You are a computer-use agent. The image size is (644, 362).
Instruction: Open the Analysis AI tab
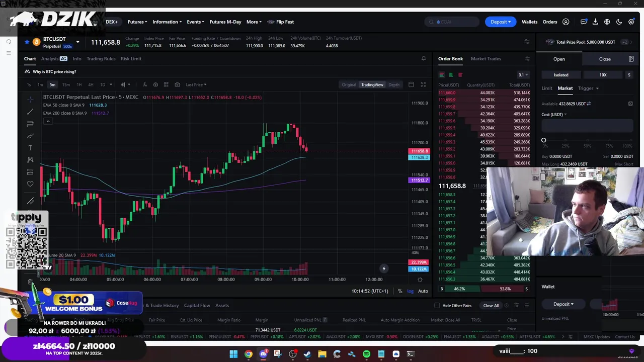(54, 59)
